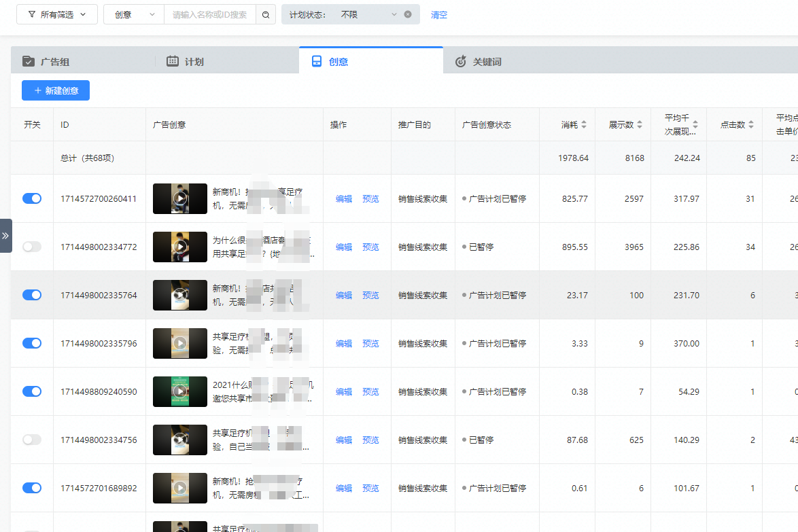Select the 创意 tab
The width and height of the screenshot is (798, 532).
(x=371, y=61)
